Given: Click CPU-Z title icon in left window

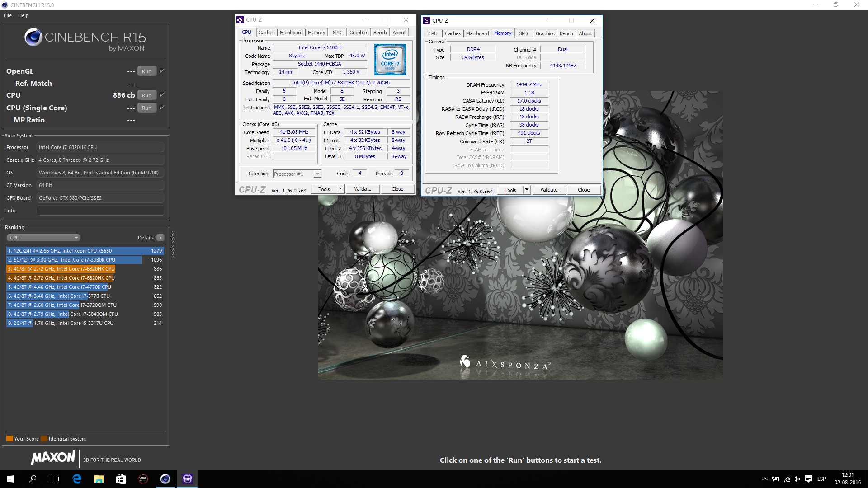Looking at the screenshot, I should [x=240, y=20].
